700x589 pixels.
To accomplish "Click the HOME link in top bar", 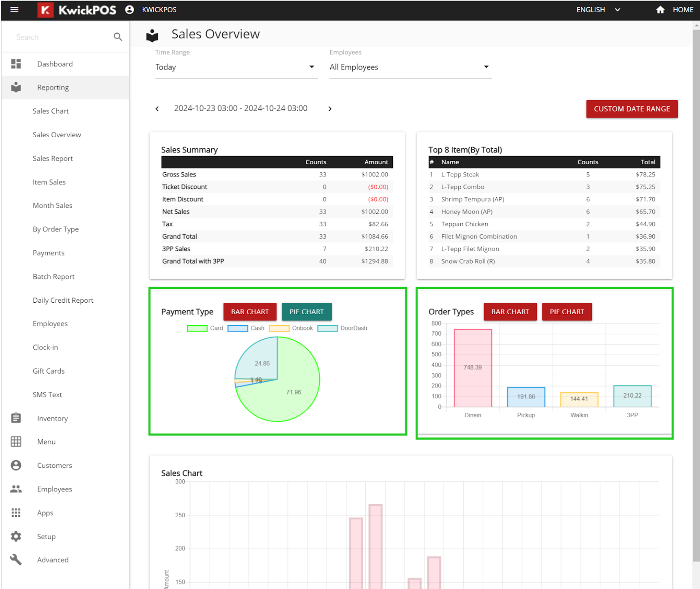I will [683, 10].
